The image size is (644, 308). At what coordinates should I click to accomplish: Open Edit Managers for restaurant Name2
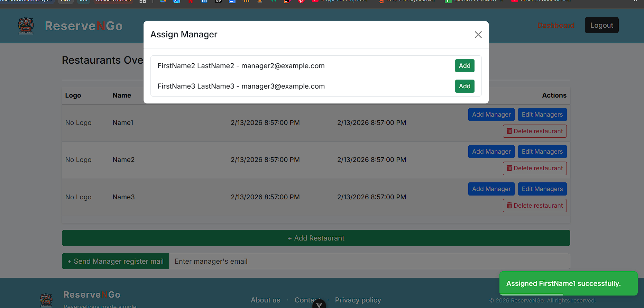click(542, 152)
